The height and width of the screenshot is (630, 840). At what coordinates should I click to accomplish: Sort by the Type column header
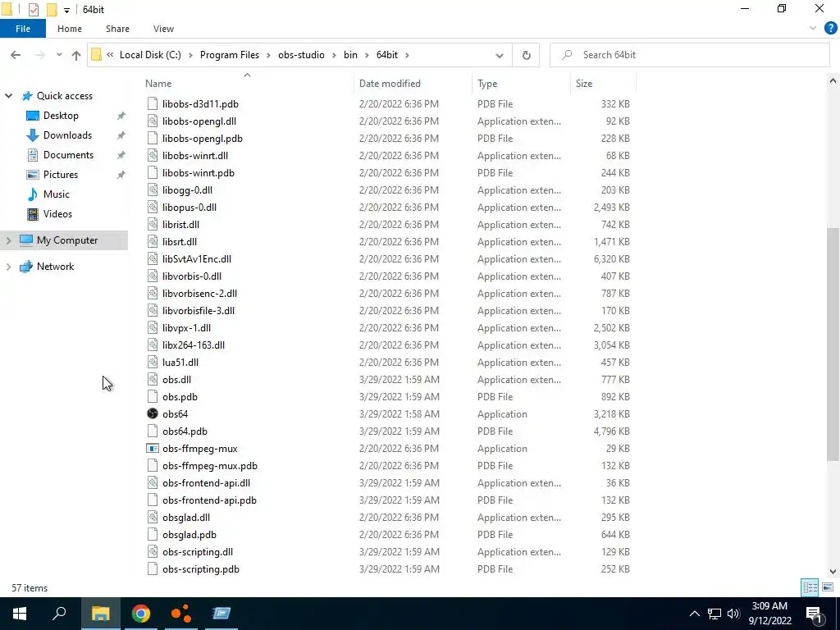pyautogui.click(x=487, y=84)
